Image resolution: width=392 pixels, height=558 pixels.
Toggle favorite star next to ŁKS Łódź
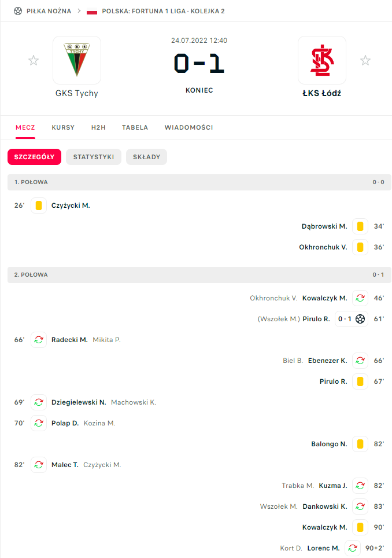pyautogui.click(x=365, y=60)
